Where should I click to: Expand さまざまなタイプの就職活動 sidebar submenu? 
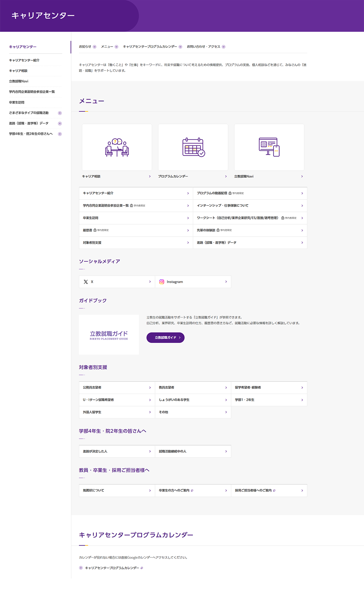pos(60,113)
